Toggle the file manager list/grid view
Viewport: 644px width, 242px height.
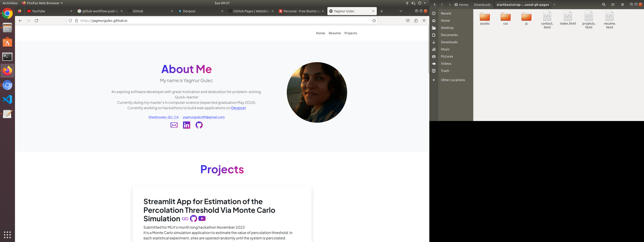click(613, 4)
